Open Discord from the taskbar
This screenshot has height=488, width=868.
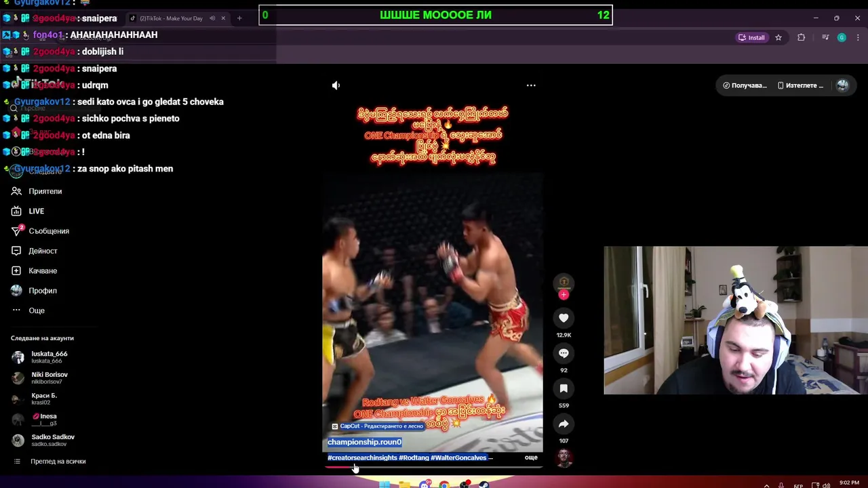click(x=425, y=485)
